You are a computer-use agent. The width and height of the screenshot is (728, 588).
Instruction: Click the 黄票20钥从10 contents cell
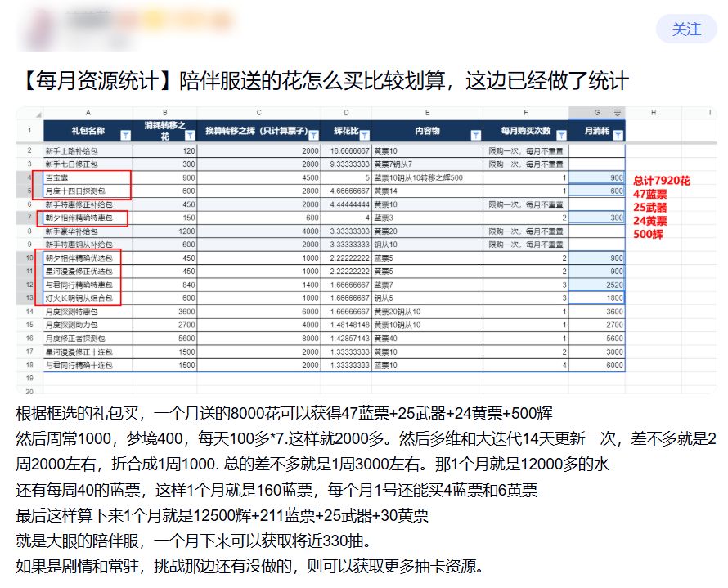click(x=427, y=312)
